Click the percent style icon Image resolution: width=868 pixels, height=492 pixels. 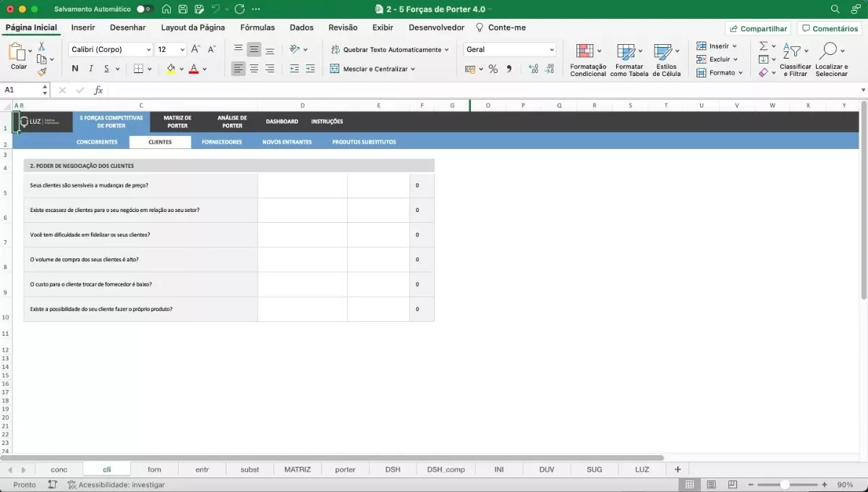click(x=493, y=69)
